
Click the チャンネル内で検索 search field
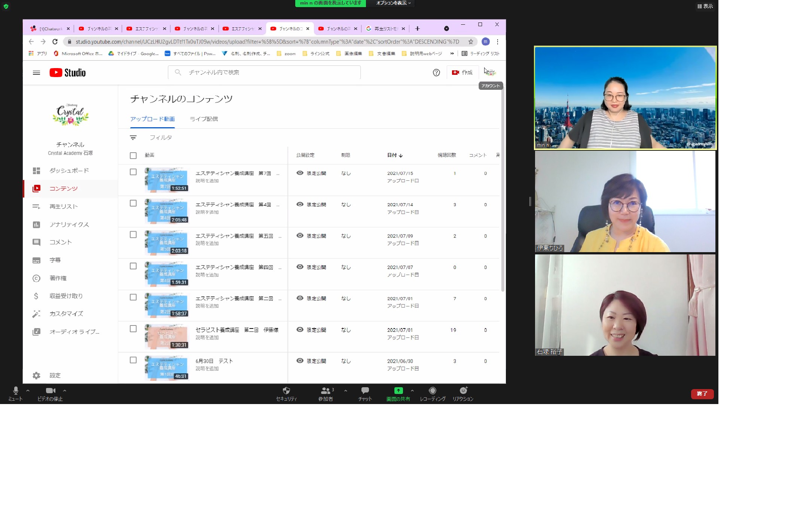click(264, 73)
